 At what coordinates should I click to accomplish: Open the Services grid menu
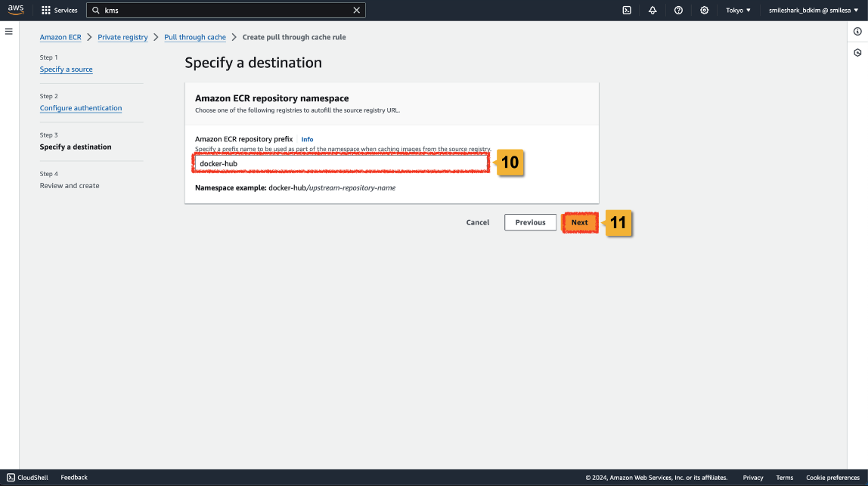(59, 11)
